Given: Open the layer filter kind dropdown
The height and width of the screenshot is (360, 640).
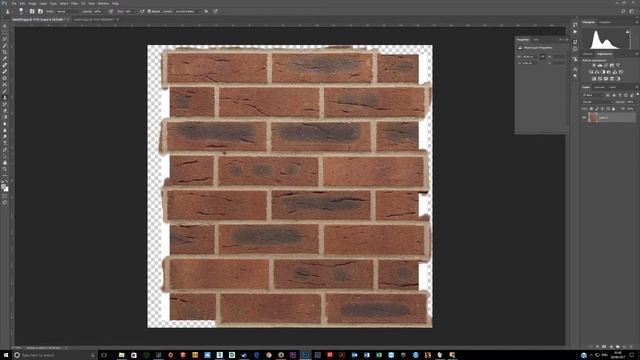Looking at the screenshot, I should coord(593,95).
